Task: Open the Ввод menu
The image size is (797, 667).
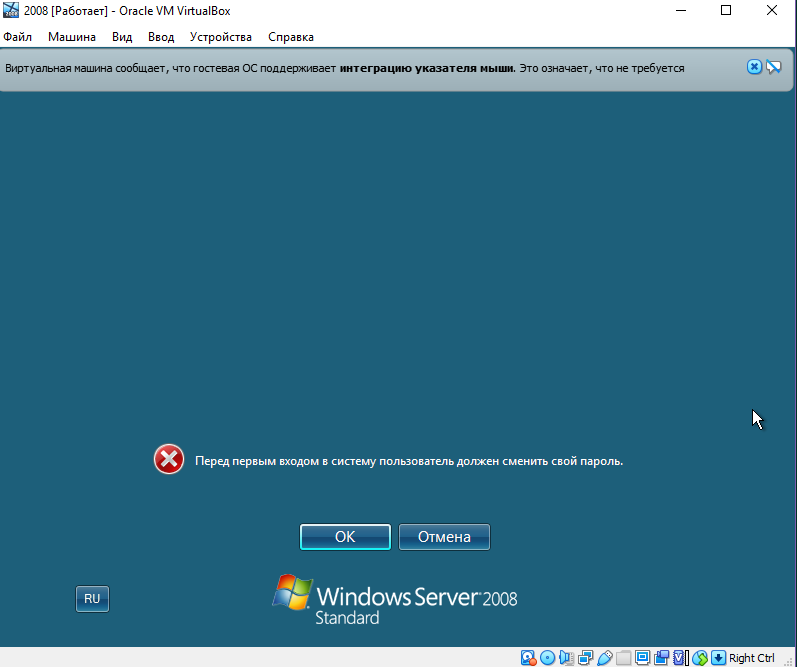Action: click(x=161, y=37)
